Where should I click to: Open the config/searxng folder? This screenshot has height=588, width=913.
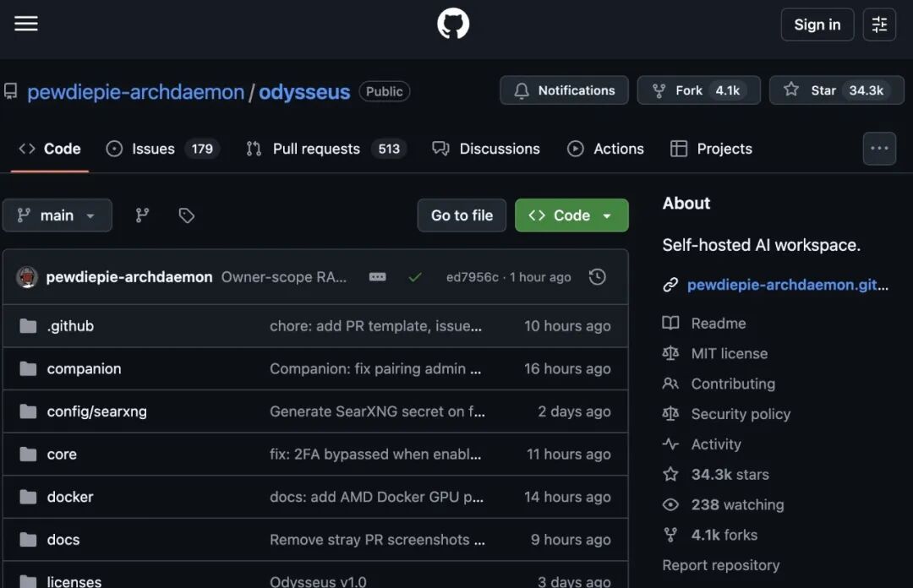pyautogui.click(x=96, y=411)
